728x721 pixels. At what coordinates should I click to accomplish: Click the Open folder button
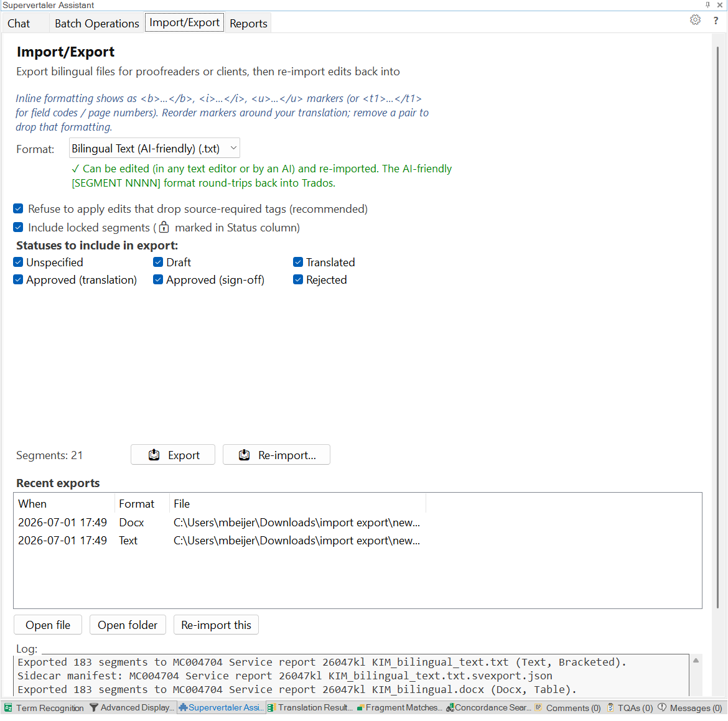coord(127,625)
